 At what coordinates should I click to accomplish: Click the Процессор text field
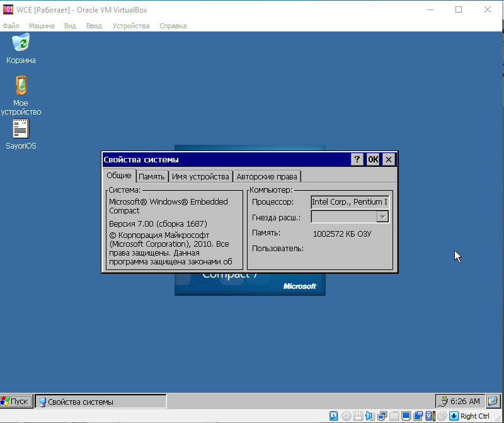[350, 202]
